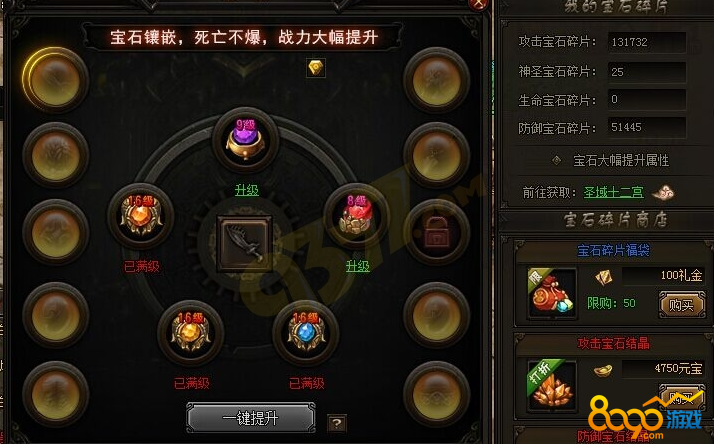This screenshot has height=444, width=714.
Task: Click the small yellow gem icon
Action: point(316,68)
